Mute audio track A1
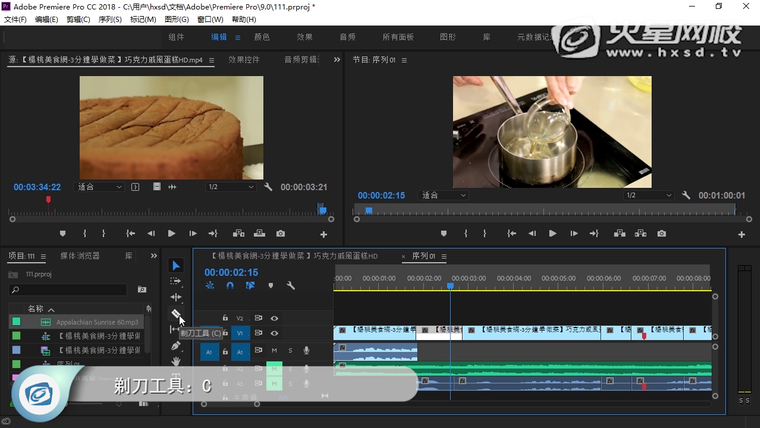 274,351
